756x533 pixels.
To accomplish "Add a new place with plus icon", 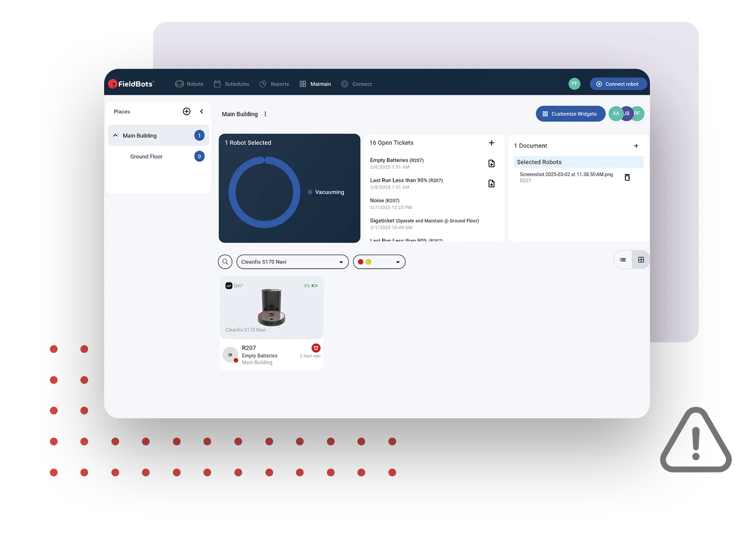I will (186, 111).
